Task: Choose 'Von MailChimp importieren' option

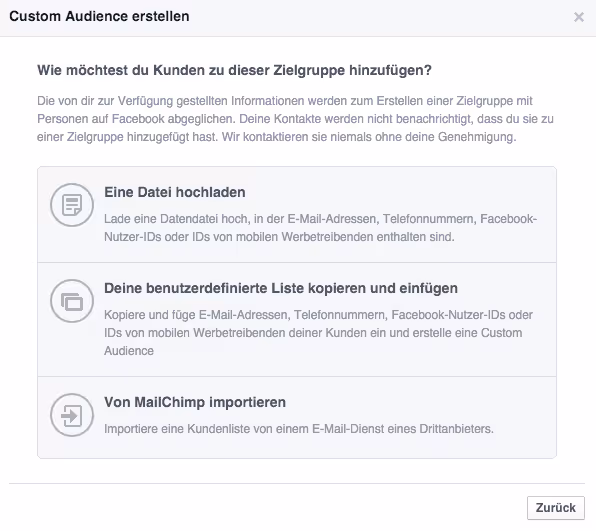Action: 195,402
